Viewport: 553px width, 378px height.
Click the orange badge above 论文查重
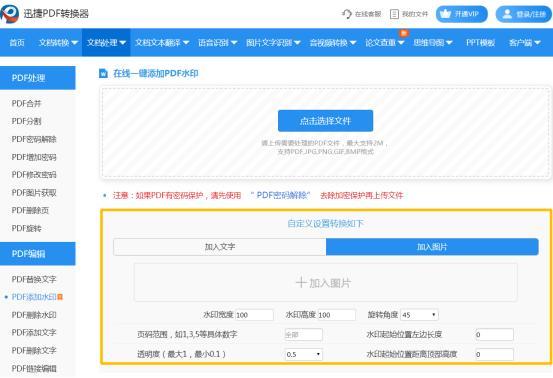point(403,33)
